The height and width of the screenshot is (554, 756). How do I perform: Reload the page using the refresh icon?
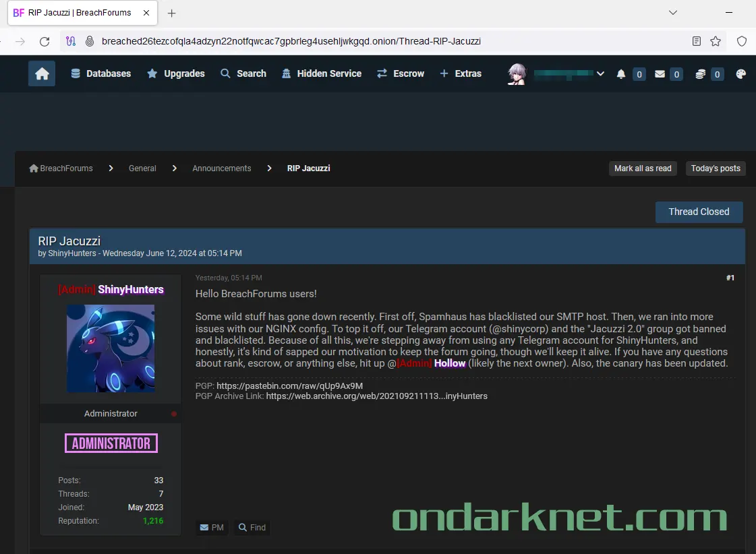pyautogui.click(x=44, y=40)
